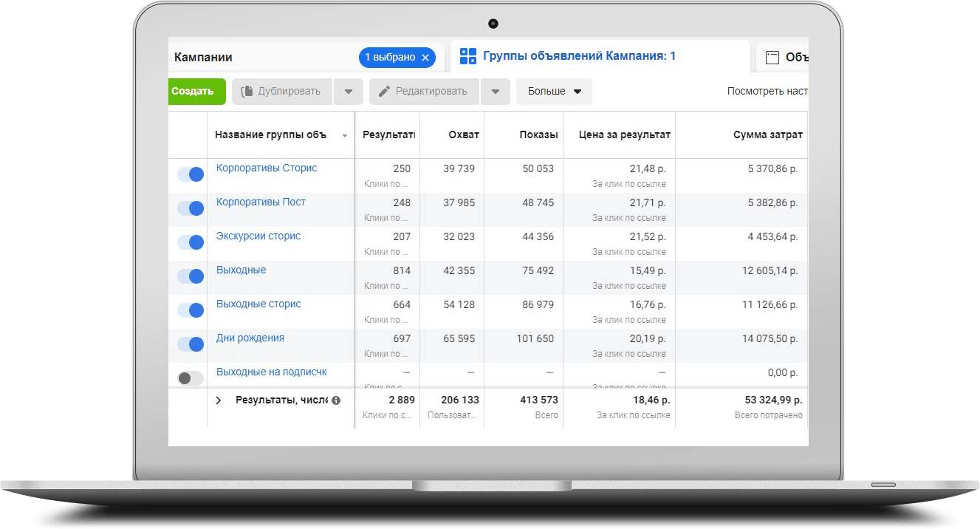
Task: Open the sort arrow in the Название группы column
Action: 345,136
